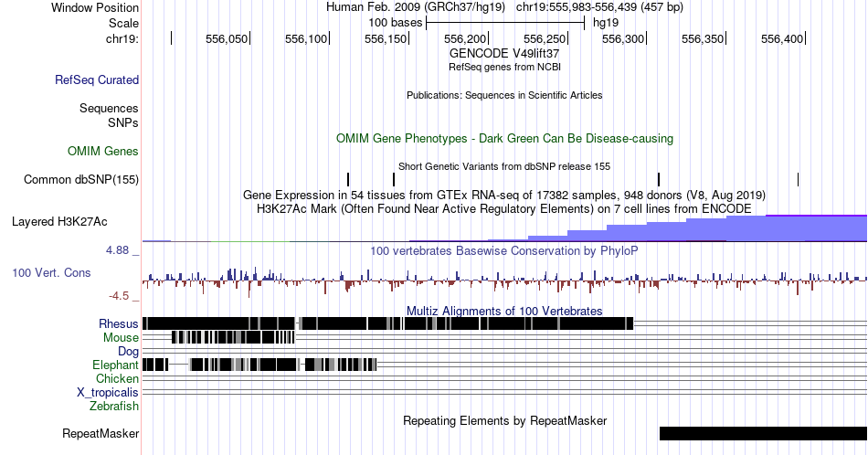Click the chr19:555,983-556,439 position text

(599, 7)
